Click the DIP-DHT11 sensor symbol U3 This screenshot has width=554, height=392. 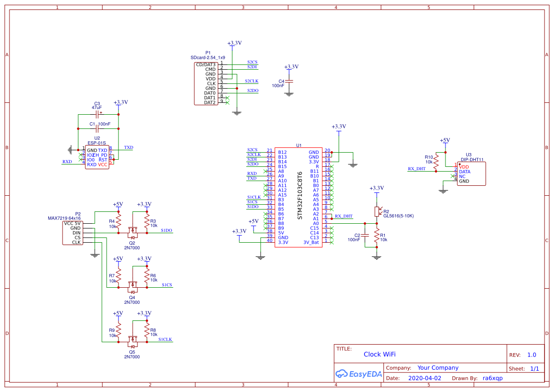click(471, 173)
